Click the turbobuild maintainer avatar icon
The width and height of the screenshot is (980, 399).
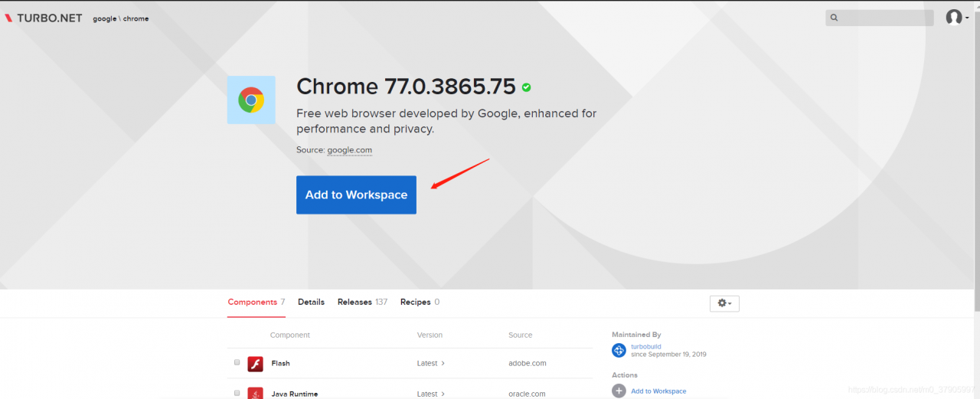coord(619,350)
